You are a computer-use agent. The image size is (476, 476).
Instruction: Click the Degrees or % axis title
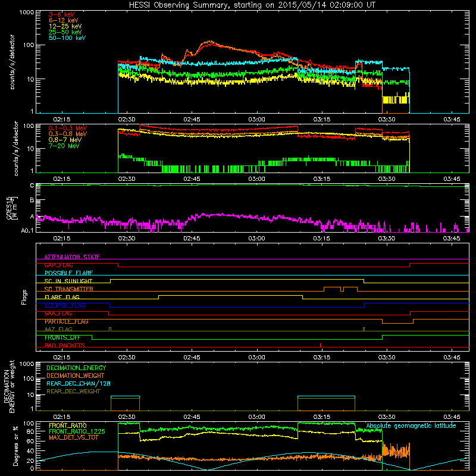click(x=15, y=446)
